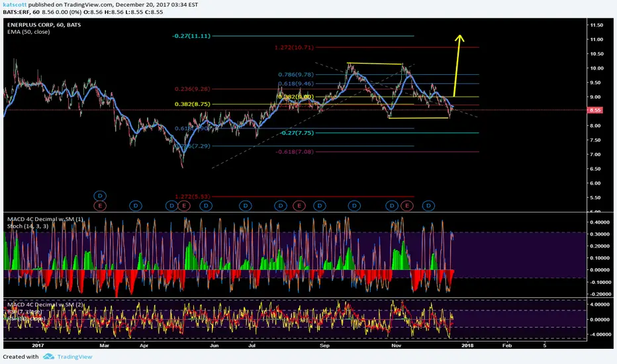
Task: Click the 7.00 price axis label
Action: [596, 154]
